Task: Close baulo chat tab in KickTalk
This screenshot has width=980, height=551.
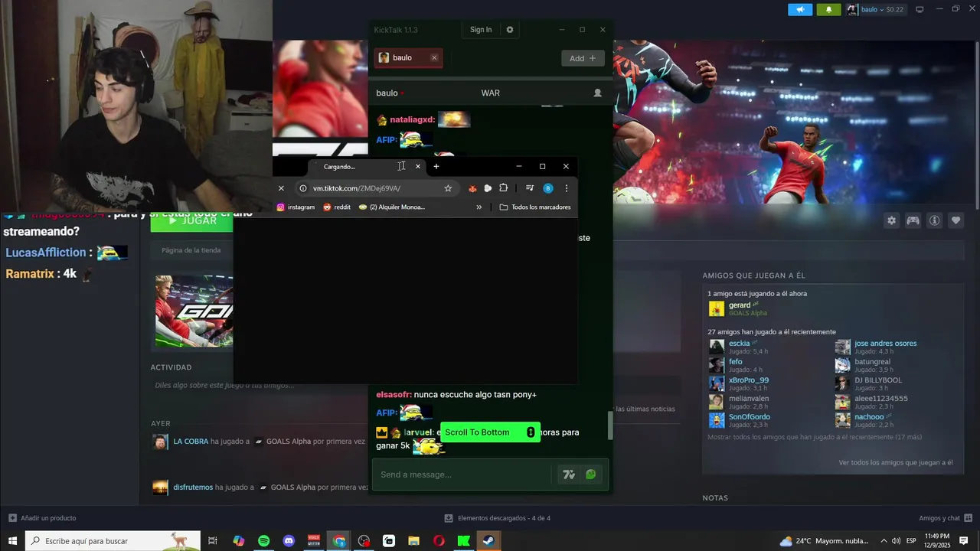Action: [434, 58]
